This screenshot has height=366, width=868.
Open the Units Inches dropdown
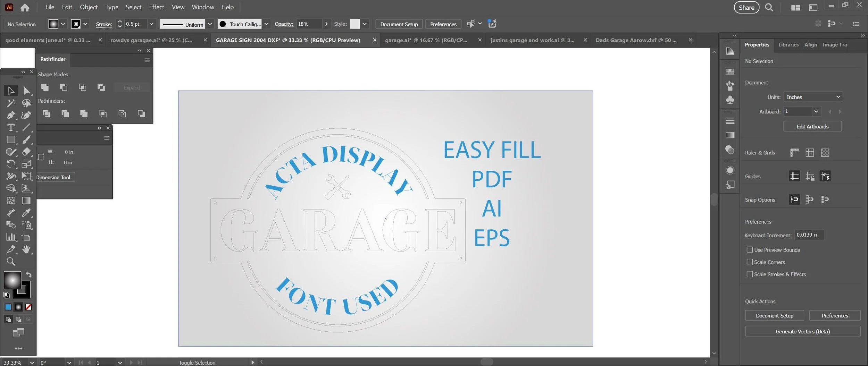click(813, 97)
